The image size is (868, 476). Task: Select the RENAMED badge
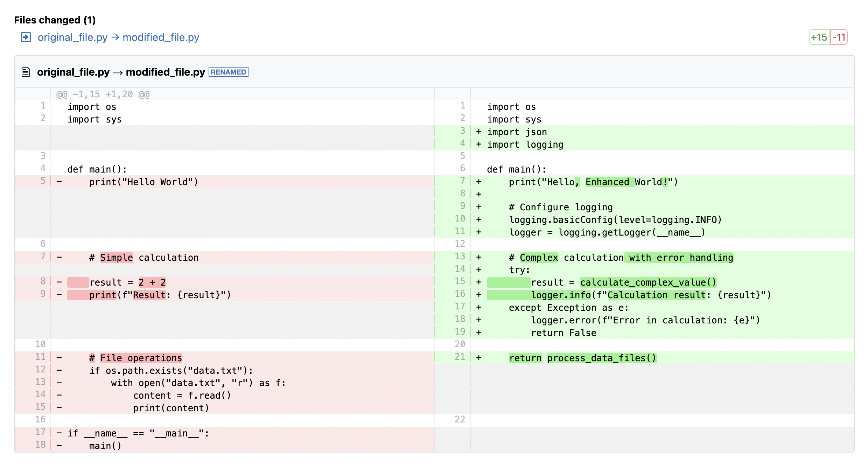[x=229, y=72]
